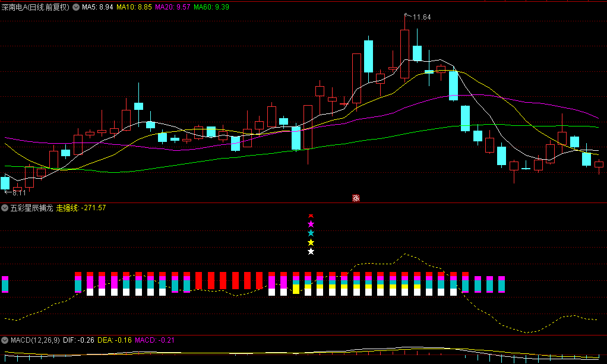This screenshot has width=607, height=364.
Task: Click the 11.64 high price label
Action: (422, 17)
